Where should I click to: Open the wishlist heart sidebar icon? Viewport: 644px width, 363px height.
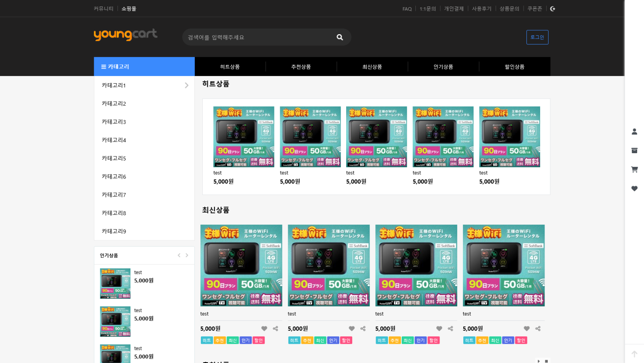pyautogui.click(x=634, y=189)
